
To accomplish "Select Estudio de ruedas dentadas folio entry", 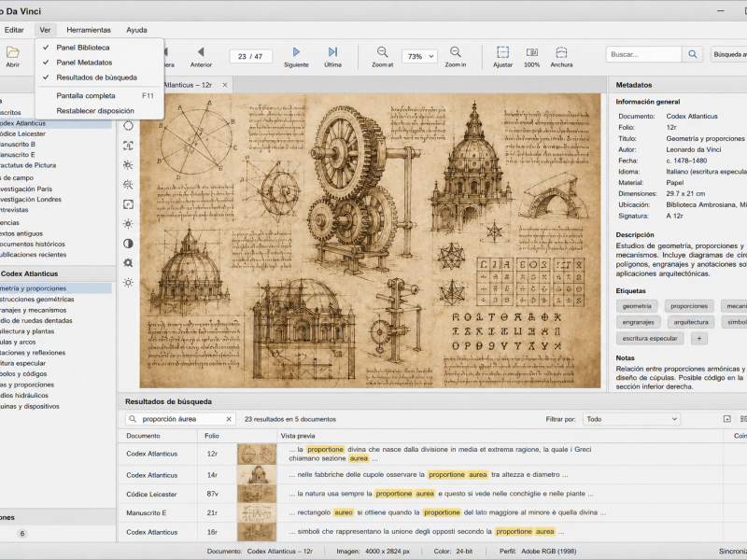I will click(x=36, y=320).
